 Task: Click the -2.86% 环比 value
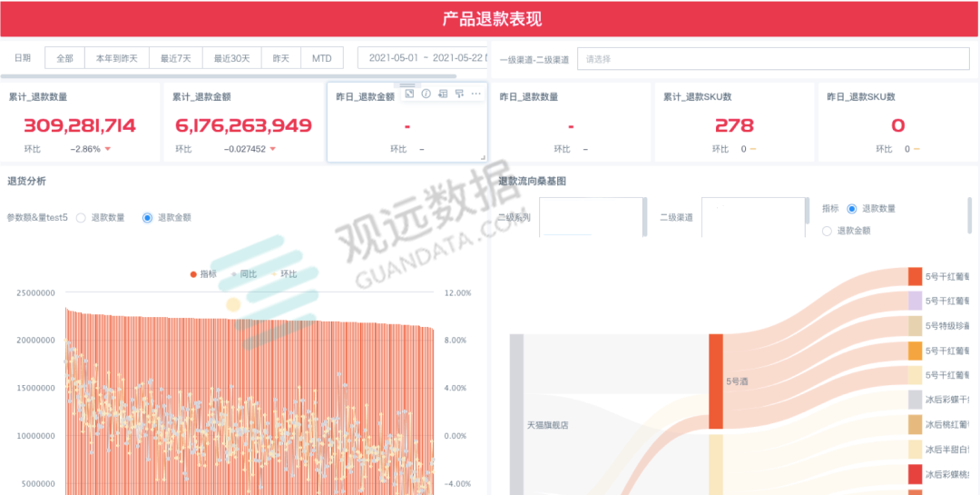(85, 149)
